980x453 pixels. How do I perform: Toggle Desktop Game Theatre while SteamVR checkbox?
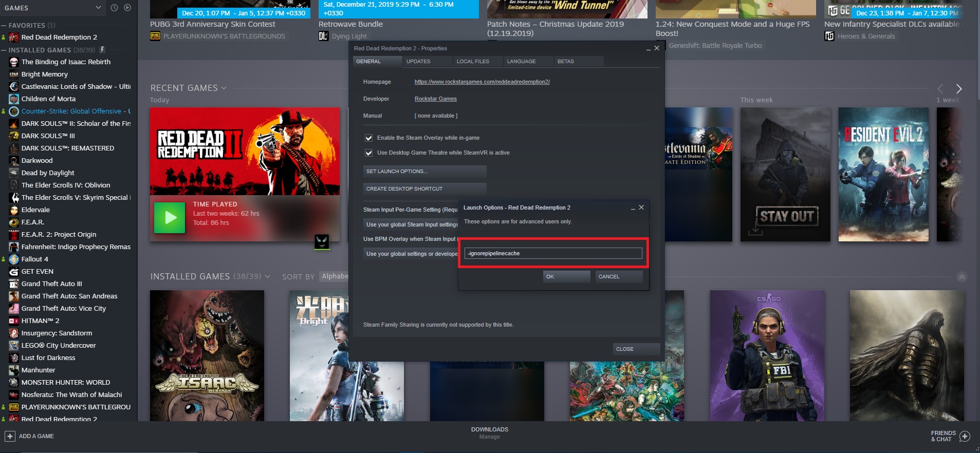point(368,153)
